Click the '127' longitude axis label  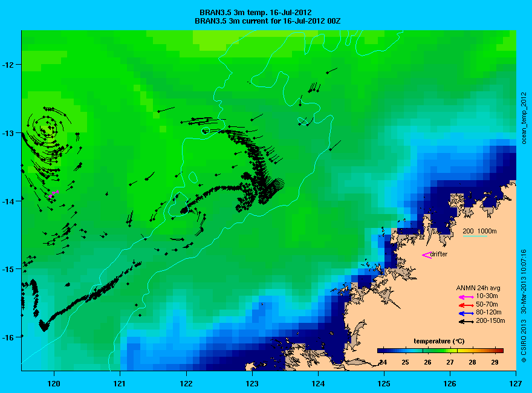tap(516, 384)
